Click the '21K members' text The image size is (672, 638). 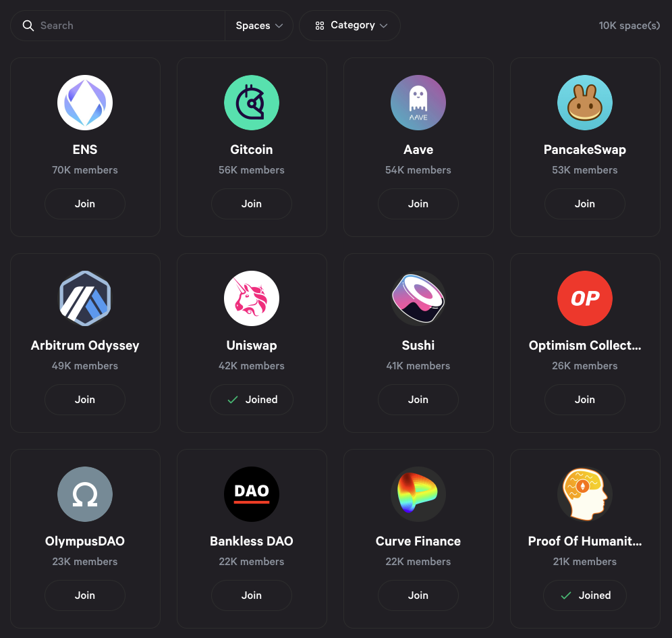pyautogui.click(x=585, y=562)
